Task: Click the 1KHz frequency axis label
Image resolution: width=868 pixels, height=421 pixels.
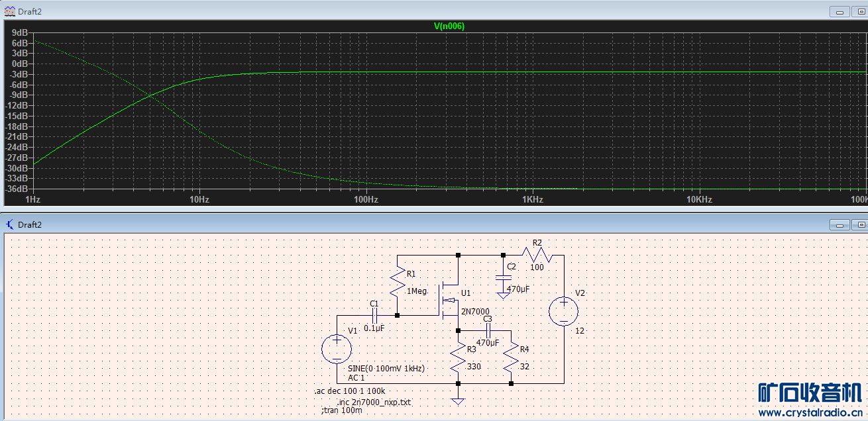Action: tap(532, 199)
